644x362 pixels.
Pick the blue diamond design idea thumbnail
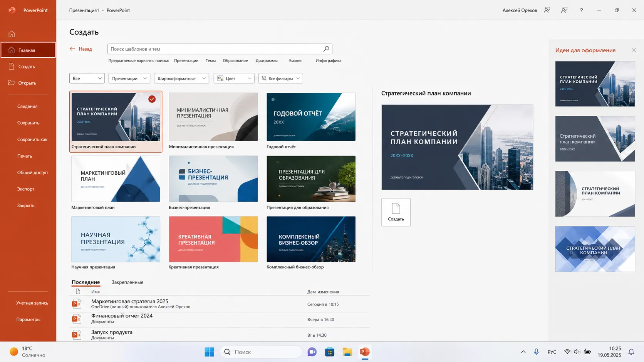(x=595, y=249)
